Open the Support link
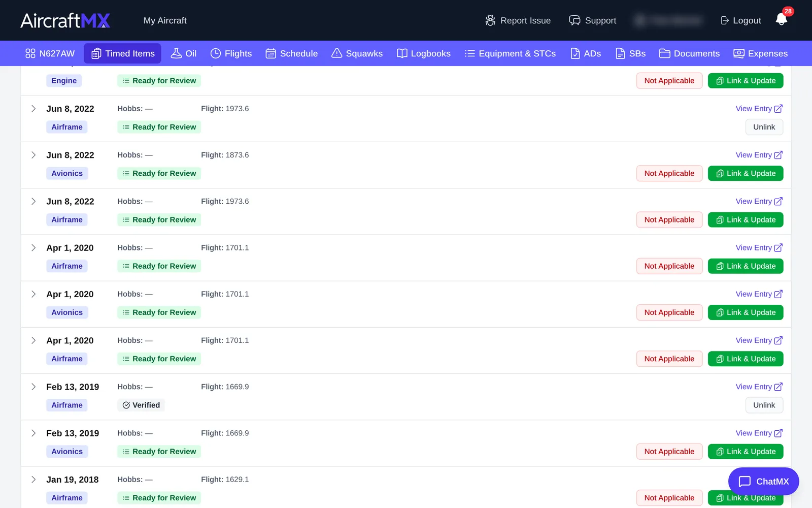The image size is (812, 508). point(593,20)
